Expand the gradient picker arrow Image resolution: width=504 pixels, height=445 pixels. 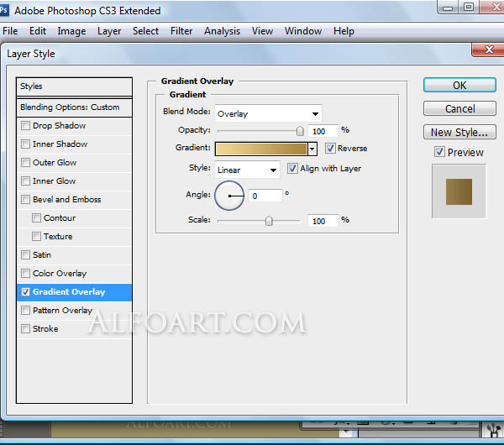[312, 149]
